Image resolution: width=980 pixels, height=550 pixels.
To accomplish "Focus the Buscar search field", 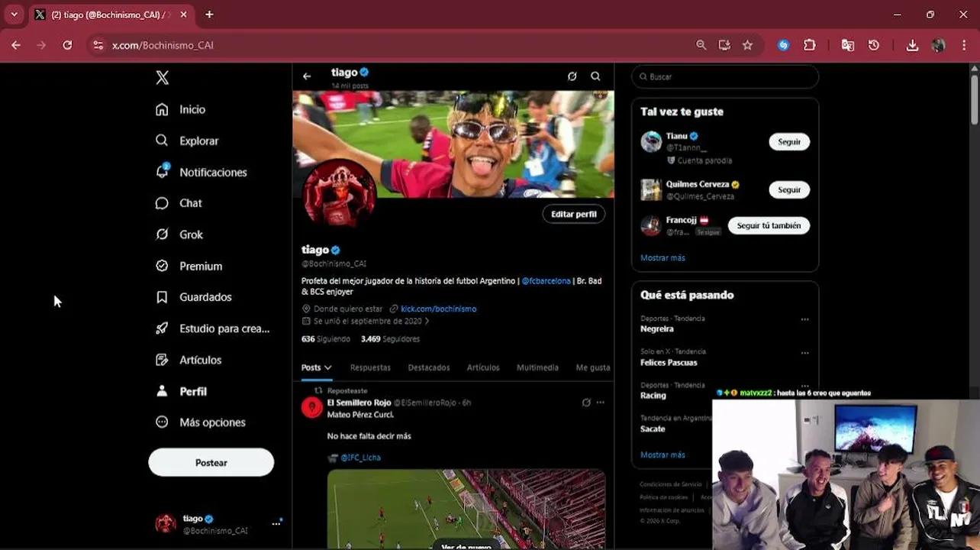I will 725,76.
